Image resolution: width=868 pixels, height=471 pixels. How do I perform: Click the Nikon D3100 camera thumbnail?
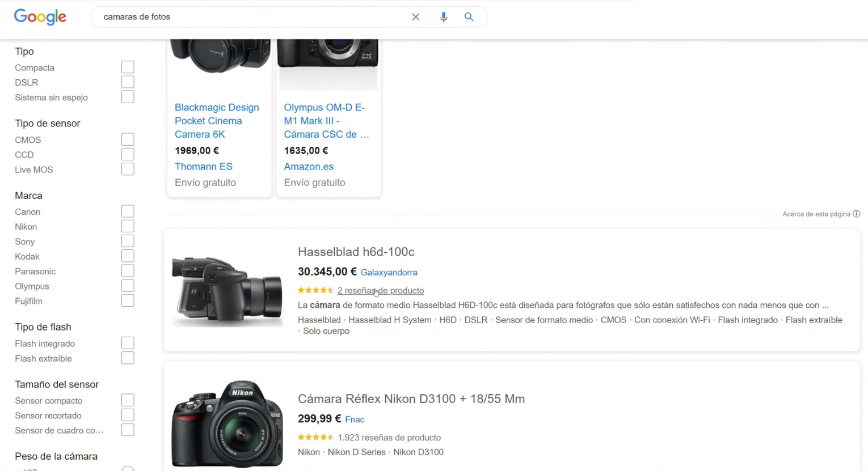click(227, 424)
